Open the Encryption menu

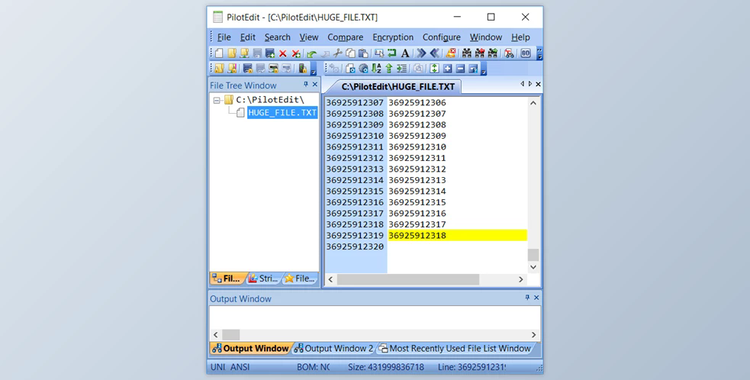(x=393, y=37)
